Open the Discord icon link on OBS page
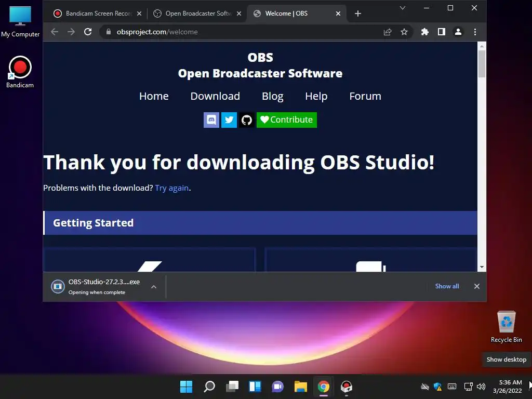This screenshot has height=399, width=532. click(x=211, y=120)
